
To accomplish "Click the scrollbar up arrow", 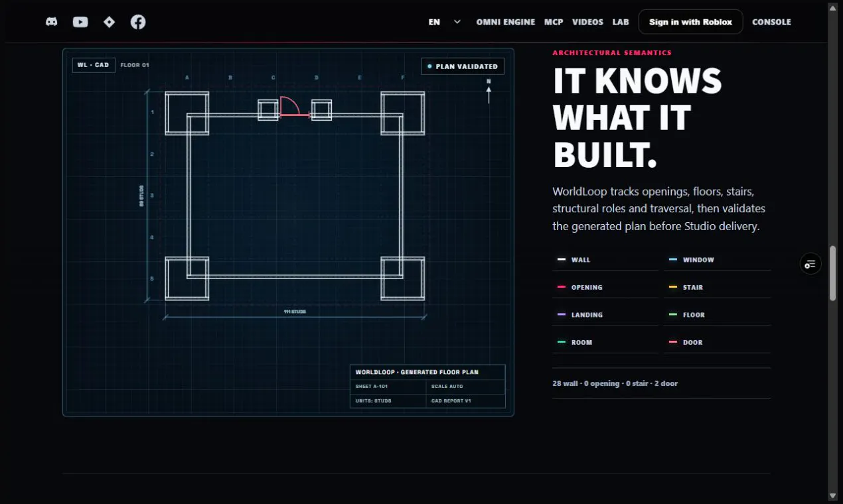I will (x=832, y=7).
